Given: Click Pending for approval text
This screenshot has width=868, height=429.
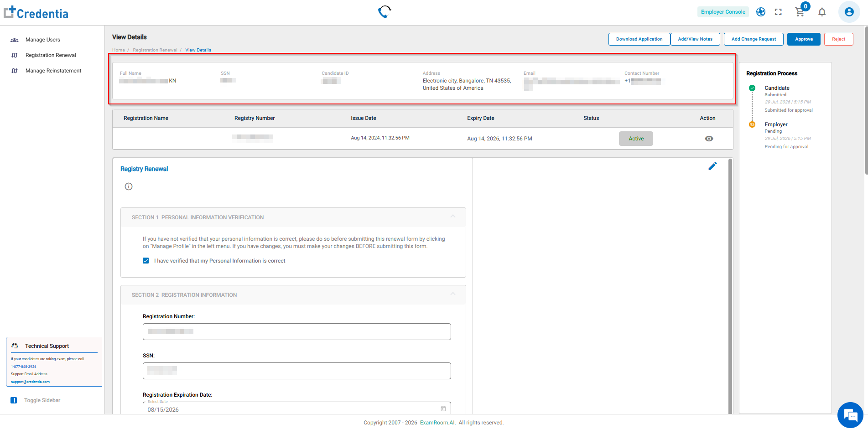Looking at the screenshot, I should (x=786, y=147).
